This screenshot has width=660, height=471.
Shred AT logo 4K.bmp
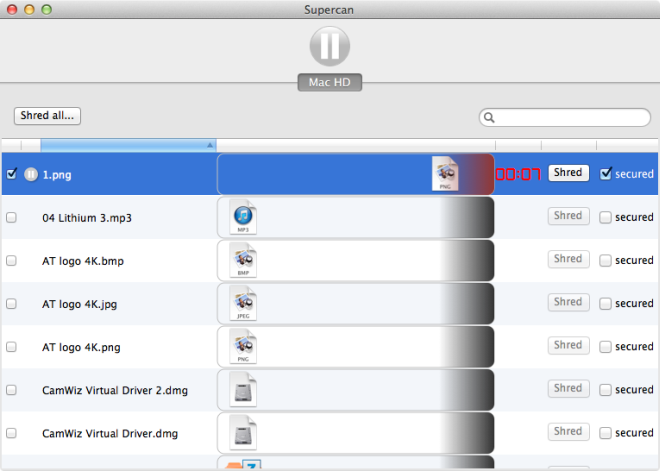568,259
